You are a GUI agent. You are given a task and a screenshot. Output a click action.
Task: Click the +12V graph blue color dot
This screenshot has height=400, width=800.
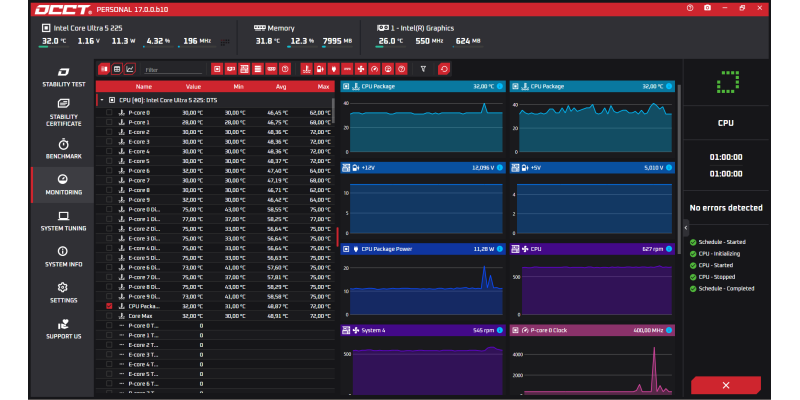(x=499, y=167)
